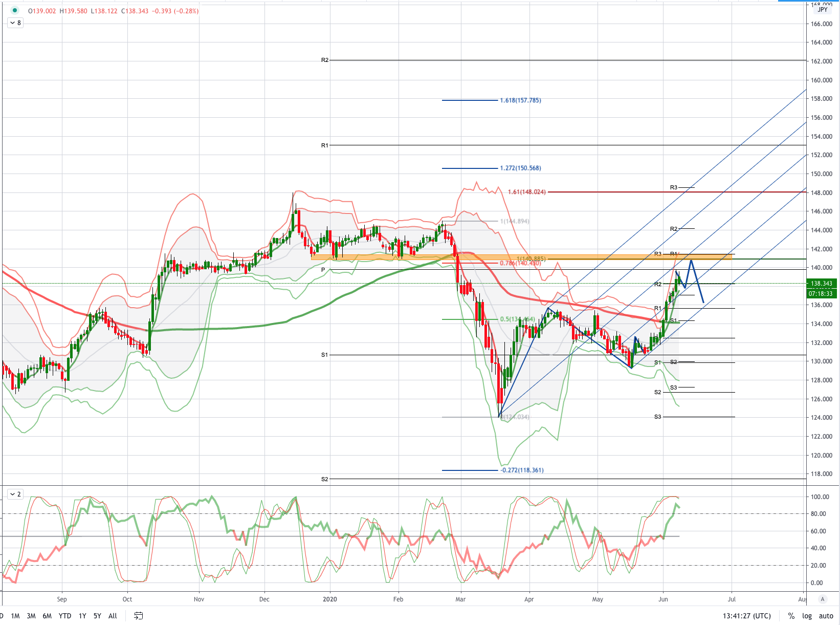Click the close value C138.343

click(135, 11)
